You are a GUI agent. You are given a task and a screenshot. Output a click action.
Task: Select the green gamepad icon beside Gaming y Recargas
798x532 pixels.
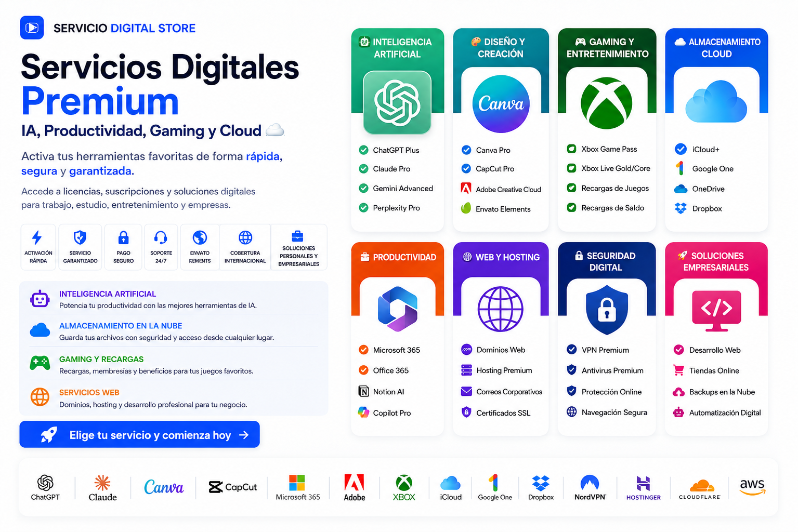[x=40, y=363]
